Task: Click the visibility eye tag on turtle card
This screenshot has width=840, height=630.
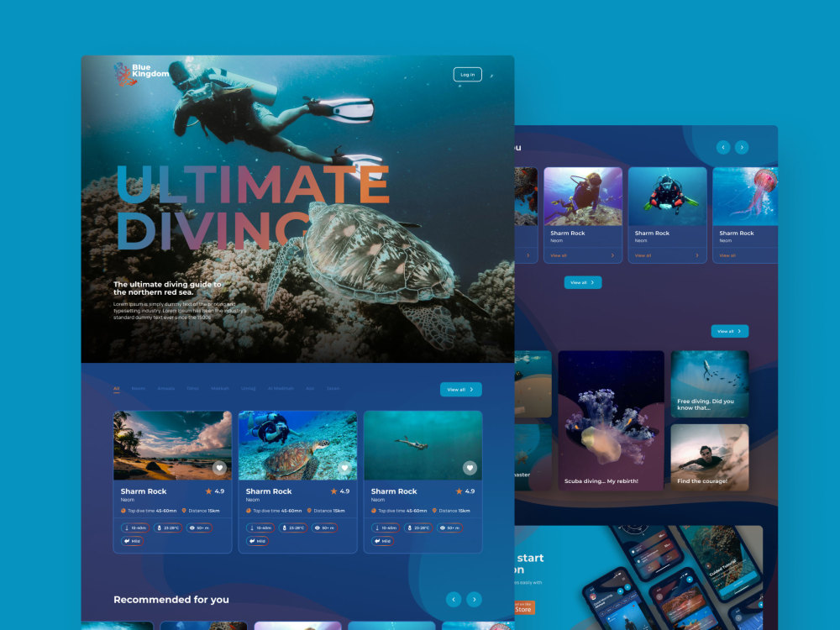Action: [x=324, y=528]
